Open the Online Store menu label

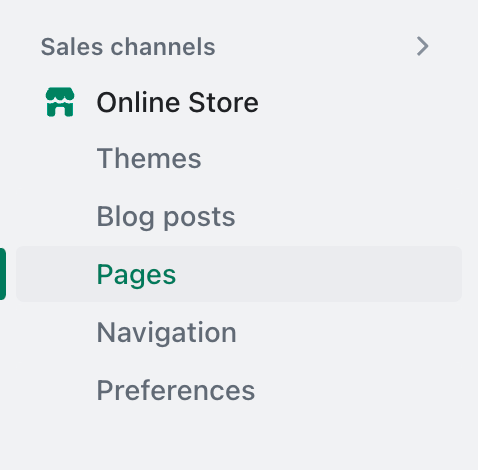177,102
